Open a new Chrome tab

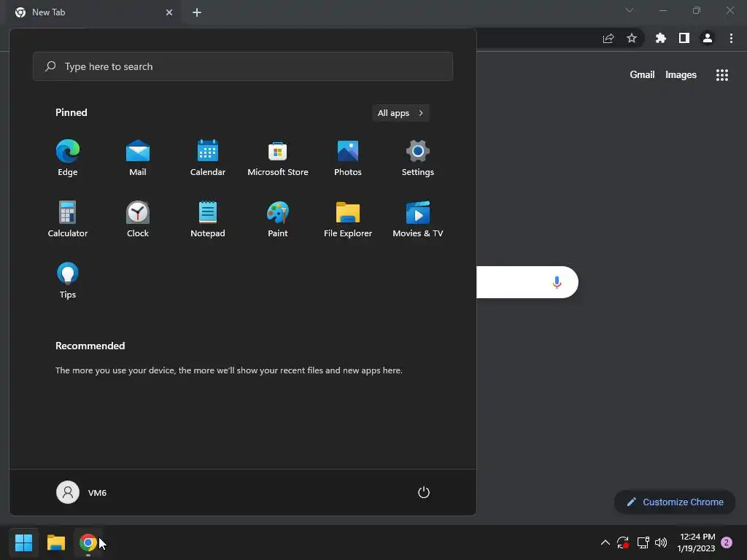197,12
